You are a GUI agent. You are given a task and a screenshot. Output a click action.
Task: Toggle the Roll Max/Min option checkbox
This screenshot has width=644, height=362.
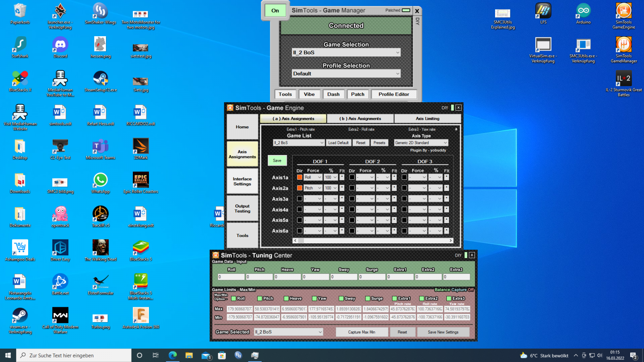point(234,298)
